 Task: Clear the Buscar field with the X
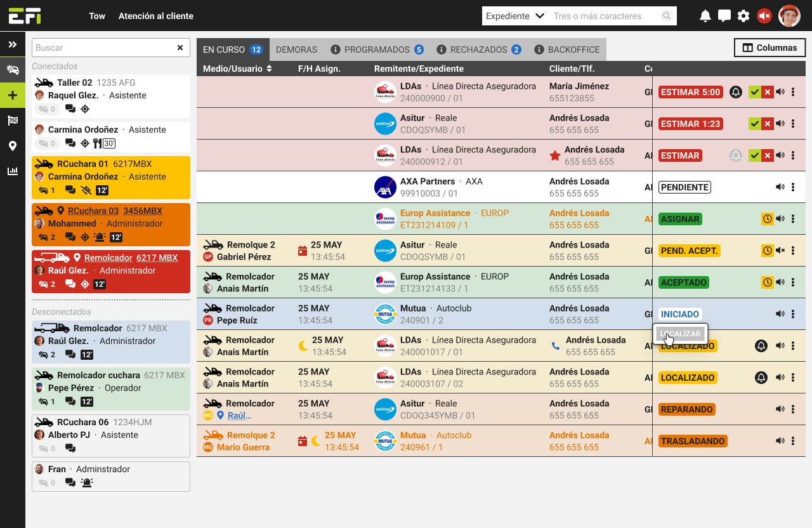tap(180, 48)
